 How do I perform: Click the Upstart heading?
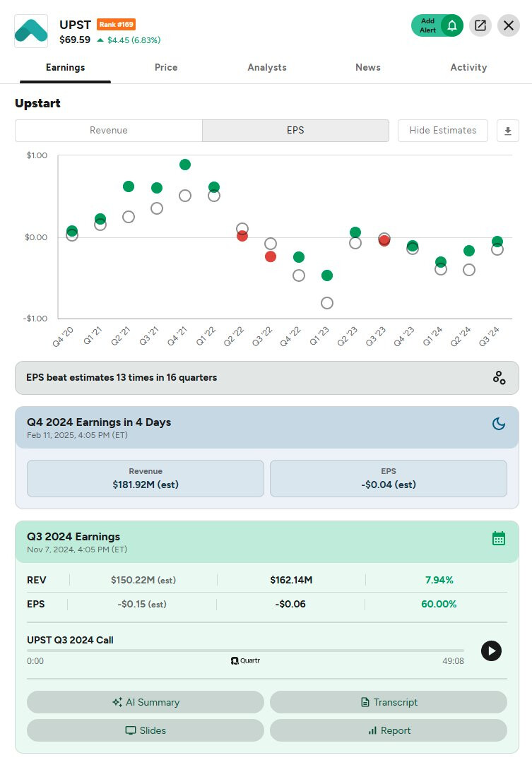point(38,103)
